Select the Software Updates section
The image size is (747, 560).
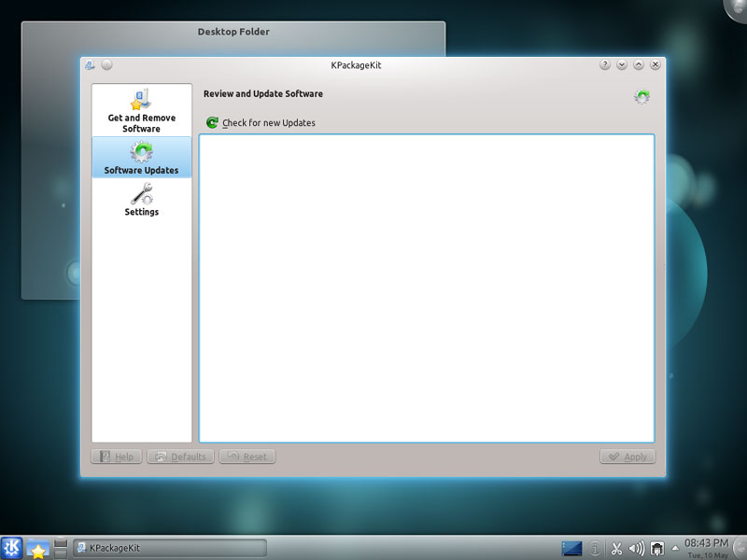coord(142,158)
